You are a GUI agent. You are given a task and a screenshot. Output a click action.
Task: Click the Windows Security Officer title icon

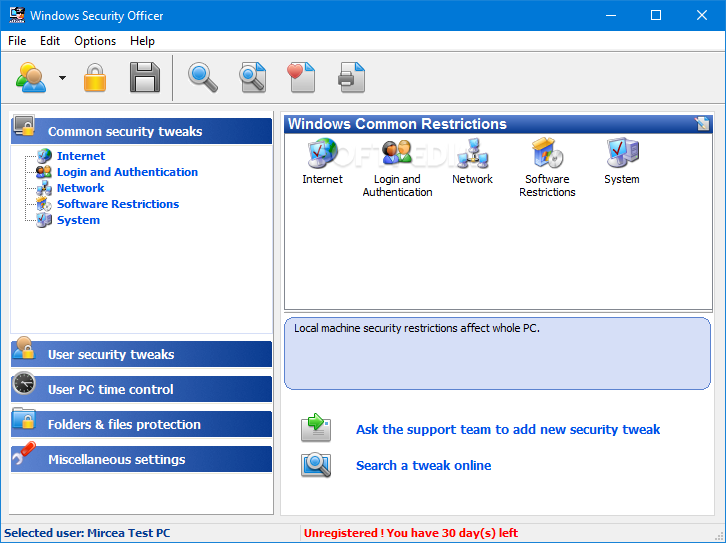tap(17, 15)
